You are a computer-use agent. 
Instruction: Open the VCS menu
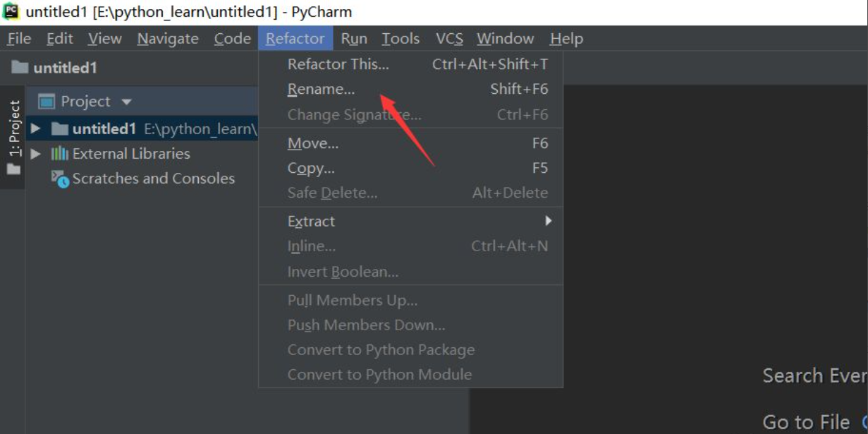pyautogui.click(x=449, y=38)
